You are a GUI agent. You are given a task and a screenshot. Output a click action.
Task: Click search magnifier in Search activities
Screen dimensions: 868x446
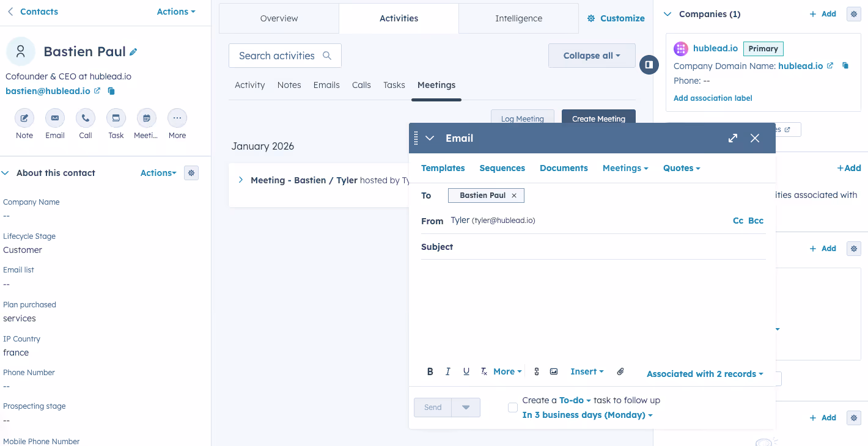[x=327, y=56]
